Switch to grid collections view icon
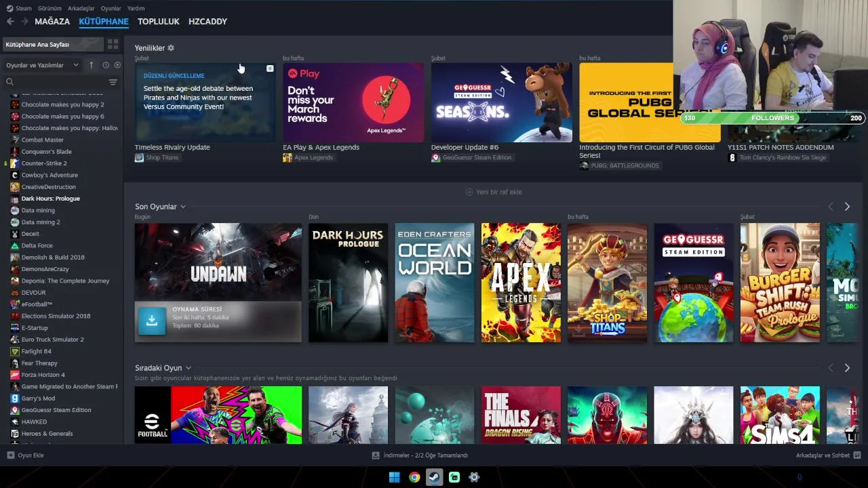Screen dimensions: 868x488 [113, 44]
